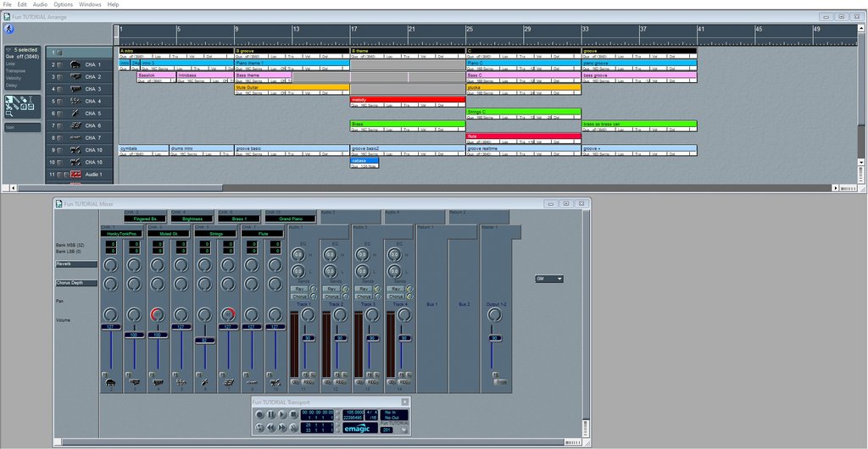Click the guitar icon on track CHA 3

[x=75, y=89]
